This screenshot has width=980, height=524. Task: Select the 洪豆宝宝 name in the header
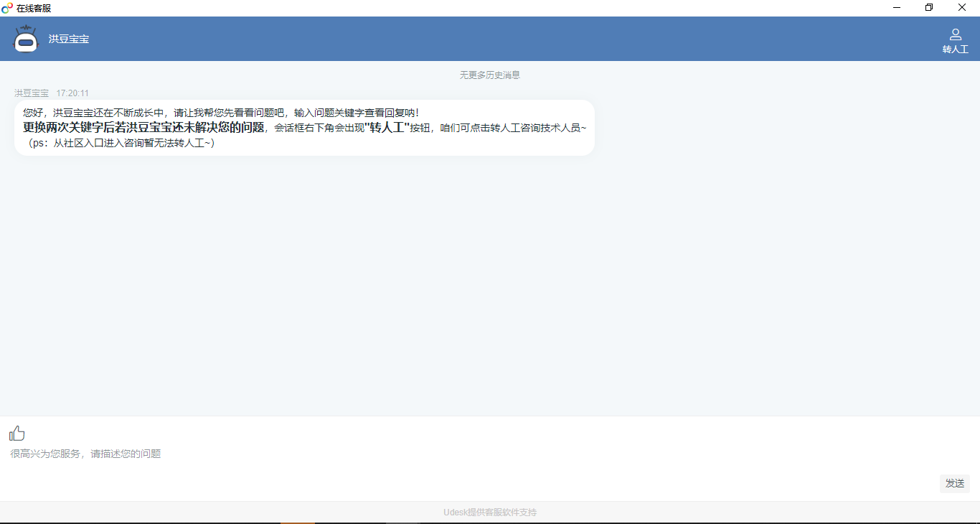[69, 39]
